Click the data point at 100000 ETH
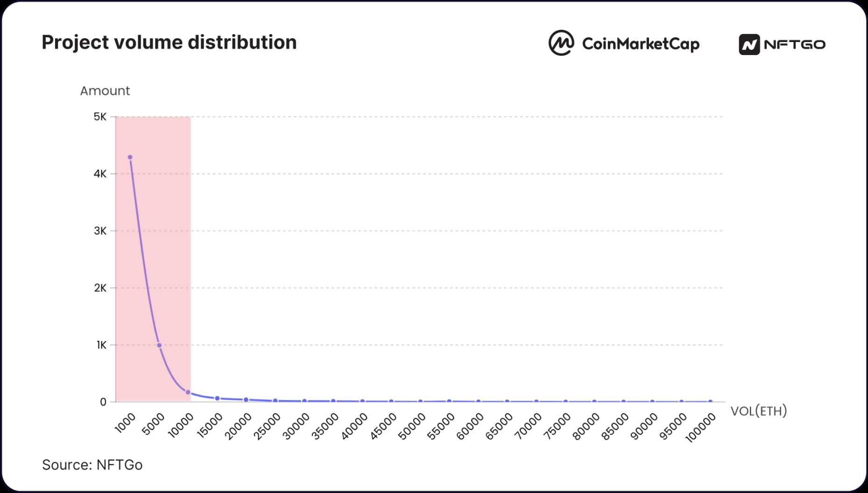This screenshot has height=493, width=868. coord(710,401)
